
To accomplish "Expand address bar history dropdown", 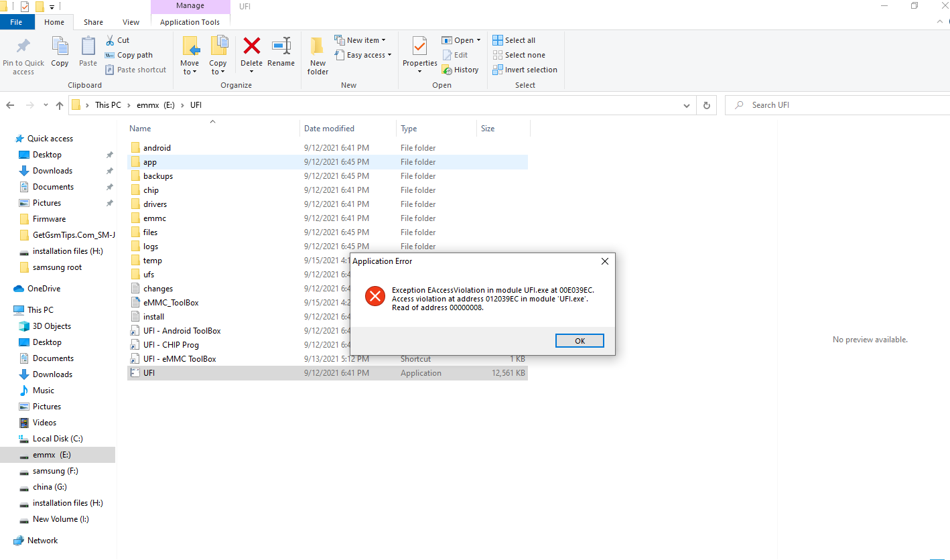I will (687, 105).
